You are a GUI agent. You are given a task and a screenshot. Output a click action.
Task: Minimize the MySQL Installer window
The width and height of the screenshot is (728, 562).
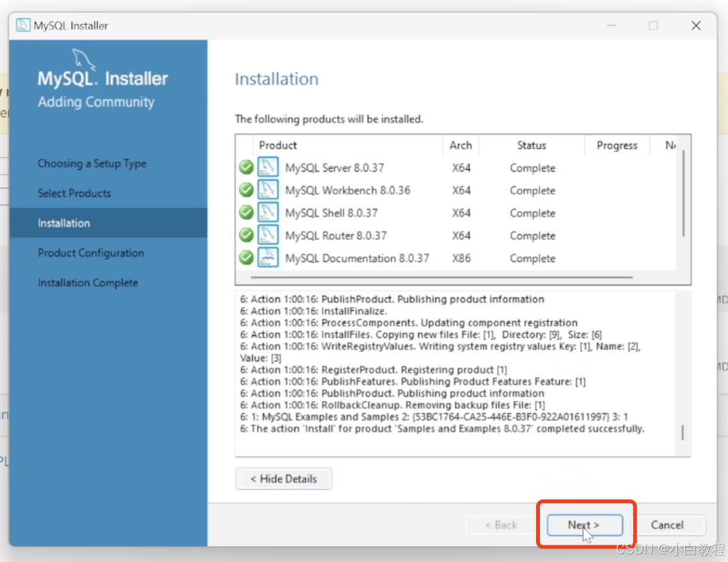pyautogui.click(x=612, y=26)
